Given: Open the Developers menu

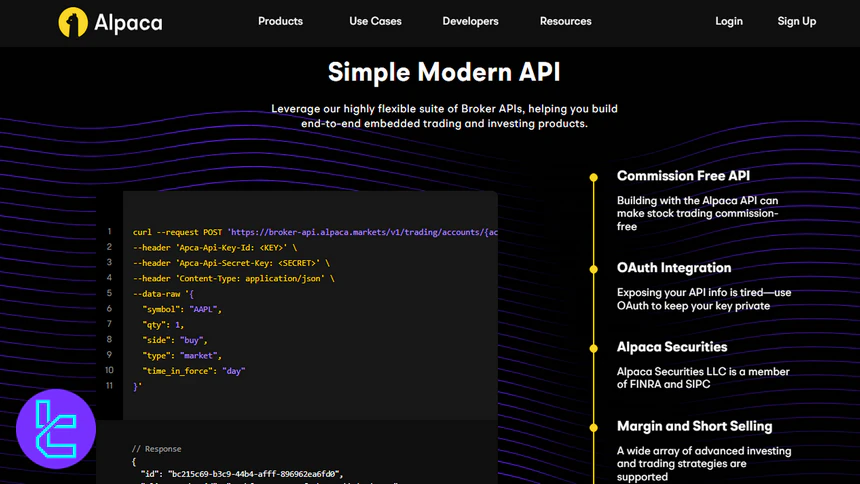Looking at the screenshot, I should click(470, 21).
